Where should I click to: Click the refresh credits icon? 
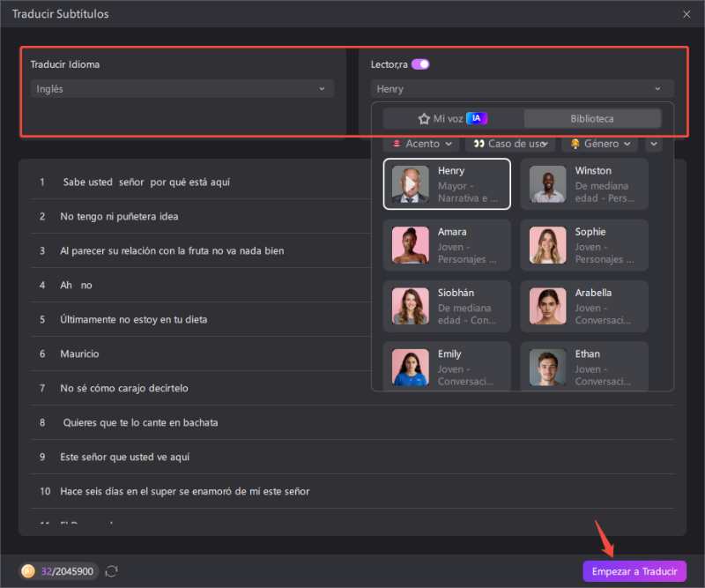coord(112,571)
